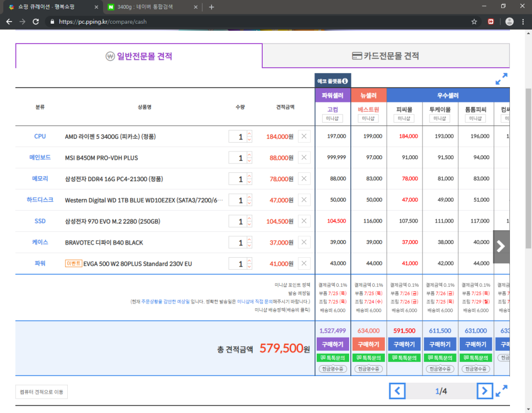Go to the previous seller page

397,391
